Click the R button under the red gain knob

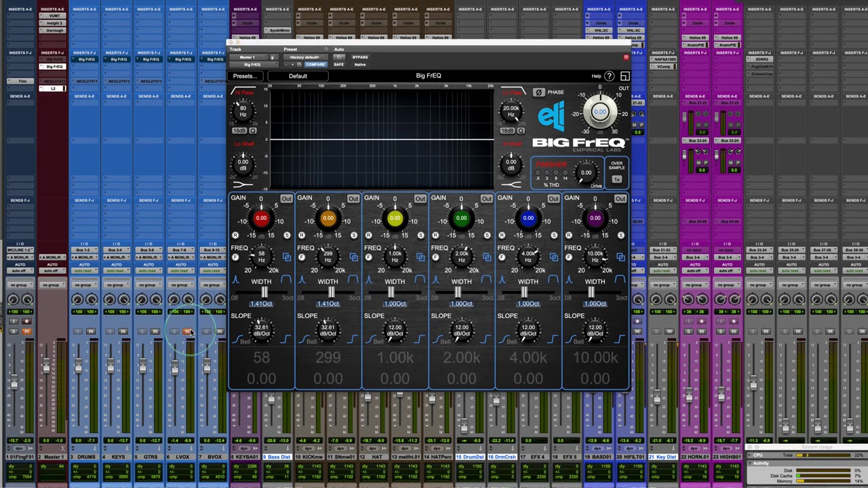235,235
